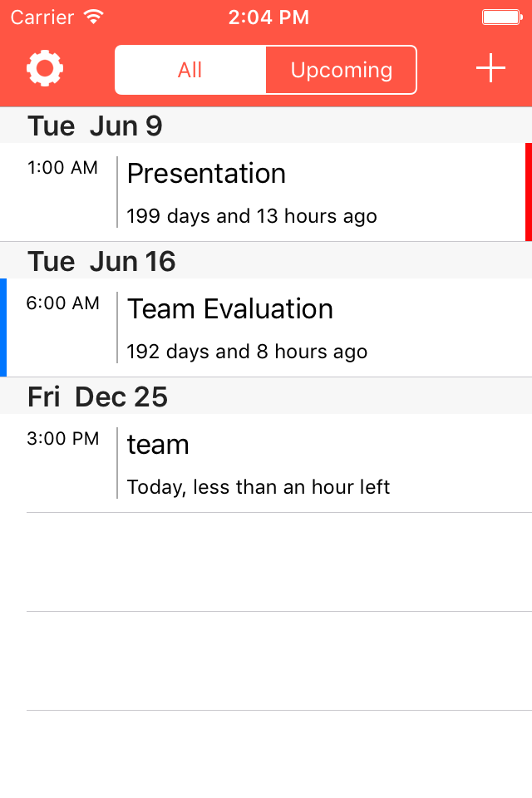
Task: Open the Presentation event
Action: [x=266, y=192]
